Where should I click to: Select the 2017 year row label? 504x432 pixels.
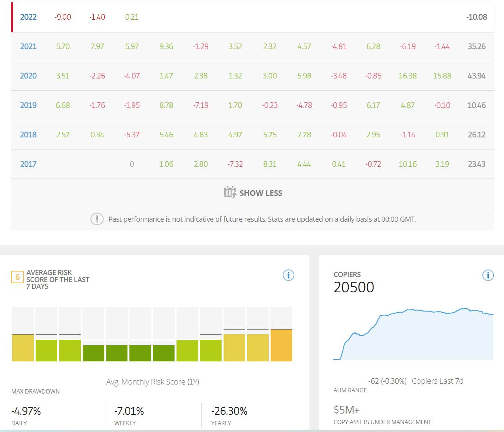28,164
